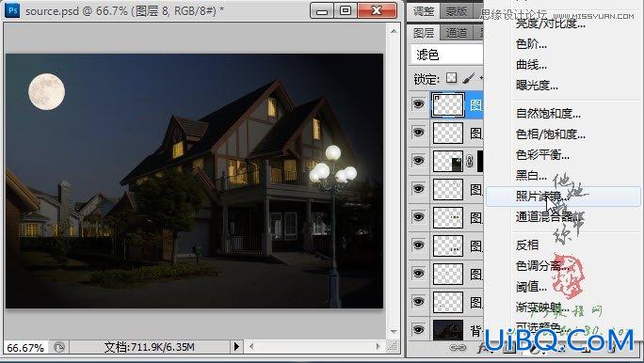Click the status bar document info icon
This screenshot has height=363, width=644.
[59, 347]
